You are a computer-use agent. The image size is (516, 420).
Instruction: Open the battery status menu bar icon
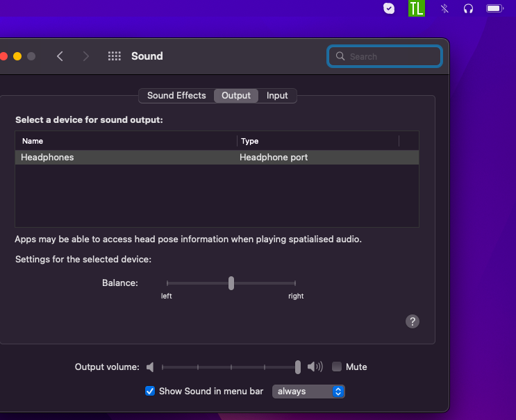pos(495,8)
